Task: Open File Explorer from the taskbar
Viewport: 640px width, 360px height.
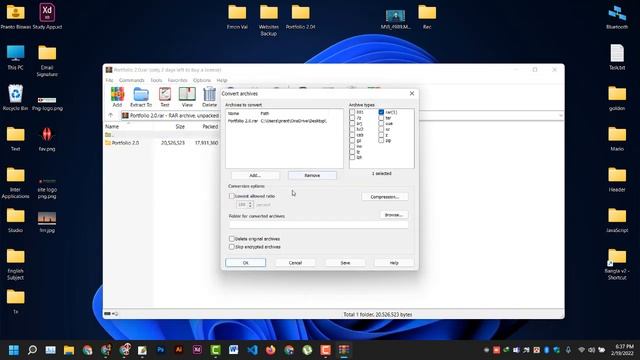Action: click(69, 350)
